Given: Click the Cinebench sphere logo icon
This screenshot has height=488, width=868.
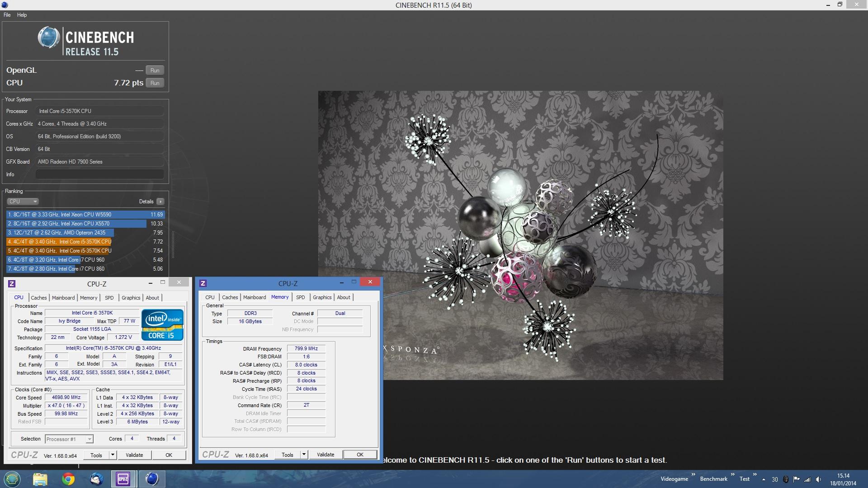Looking at the screenshot, I should tap(48, 38).
